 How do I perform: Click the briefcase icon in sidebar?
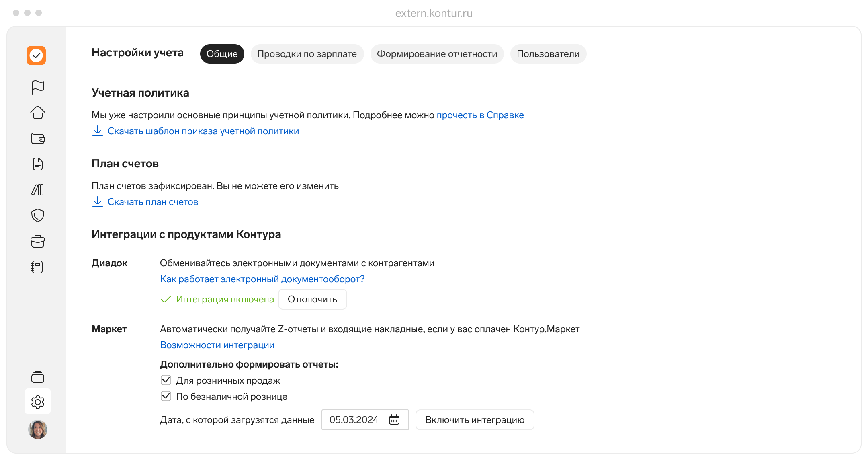coord(38,241)
